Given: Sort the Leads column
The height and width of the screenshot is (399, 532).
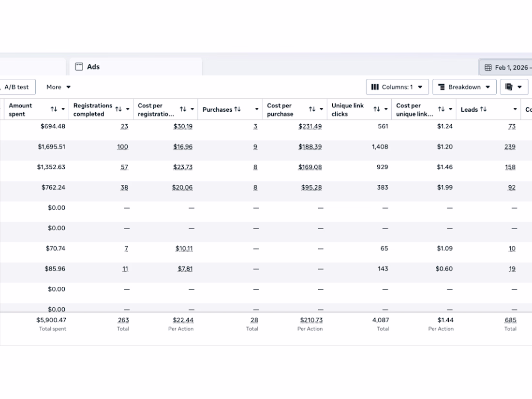Looking at the screenshot, I should 483,109.
